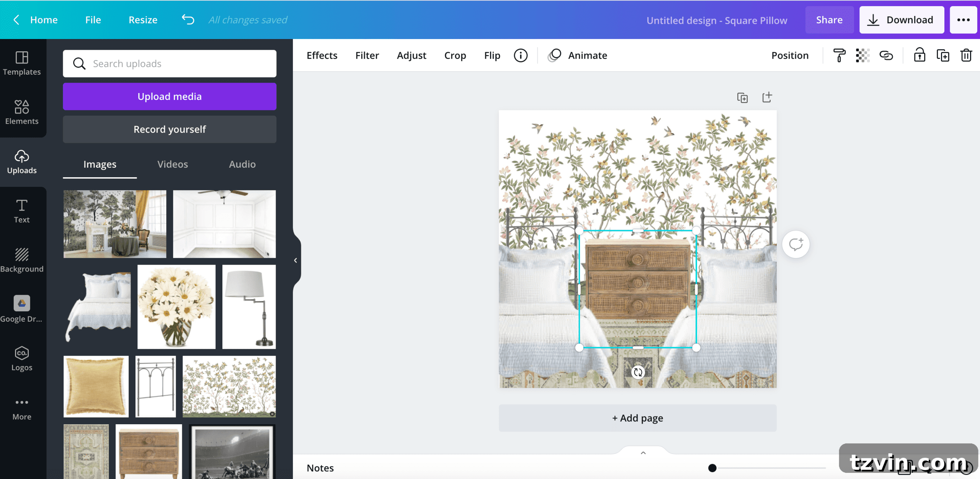
Task: Open the Resize menu
Action: click(x=143, y=20)
